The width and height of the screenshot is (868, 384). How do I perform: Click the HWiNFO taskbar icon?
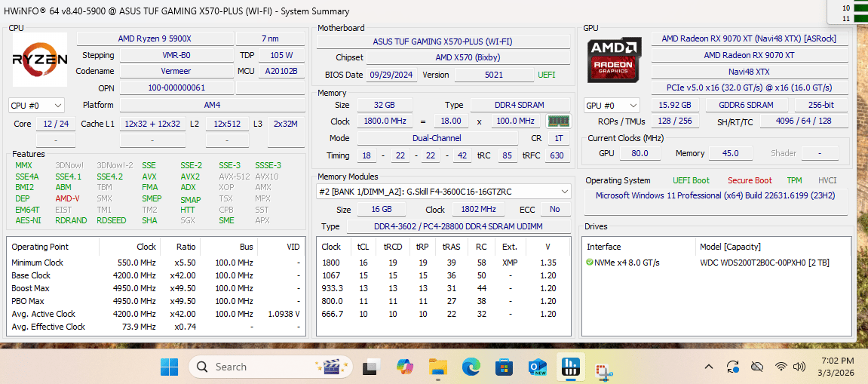click(x=570, y=367)
